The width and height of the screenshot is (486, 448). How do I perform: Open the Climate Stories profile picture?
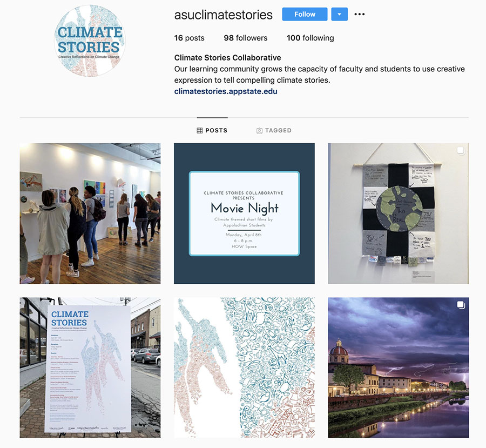(90, 41)
